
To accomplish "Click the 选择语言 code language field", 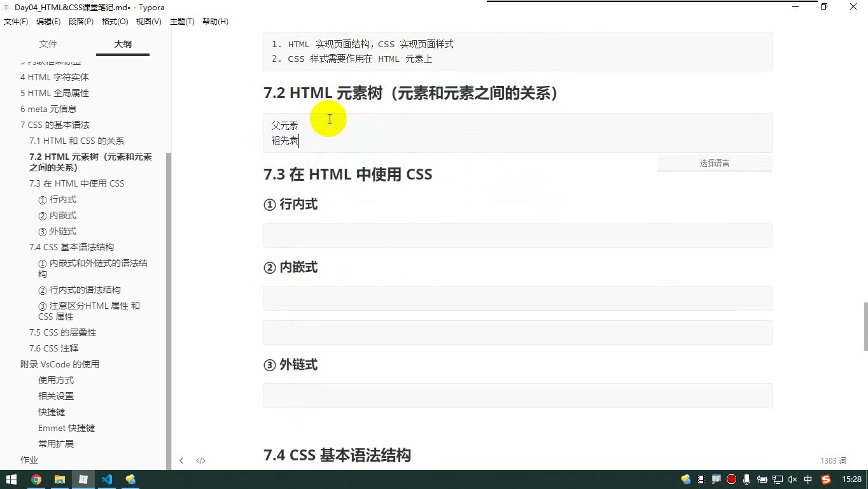I will (714, 163).
